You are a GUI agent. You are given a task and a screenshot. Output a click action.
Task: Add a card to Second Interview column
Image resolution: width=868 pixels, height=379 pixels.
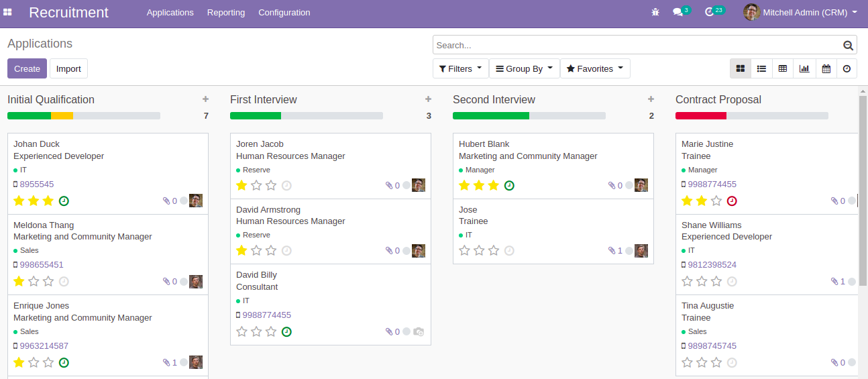pos(651,99)
